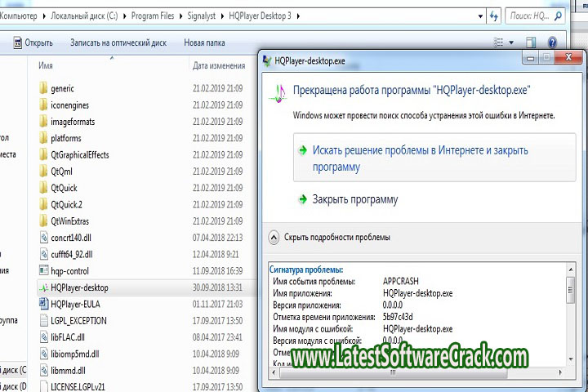Select the hqp-control file icon
The height and width of the screenshot is (392, 588).
pyautogui.click(x=44, y=270)
